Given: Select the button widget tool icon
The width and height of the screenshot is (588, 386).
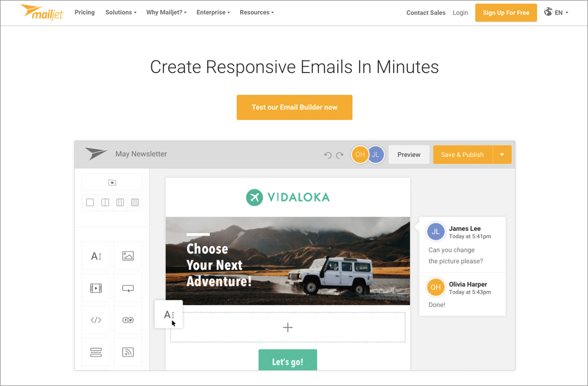Looking at the screenshot, I should (128, 288).
